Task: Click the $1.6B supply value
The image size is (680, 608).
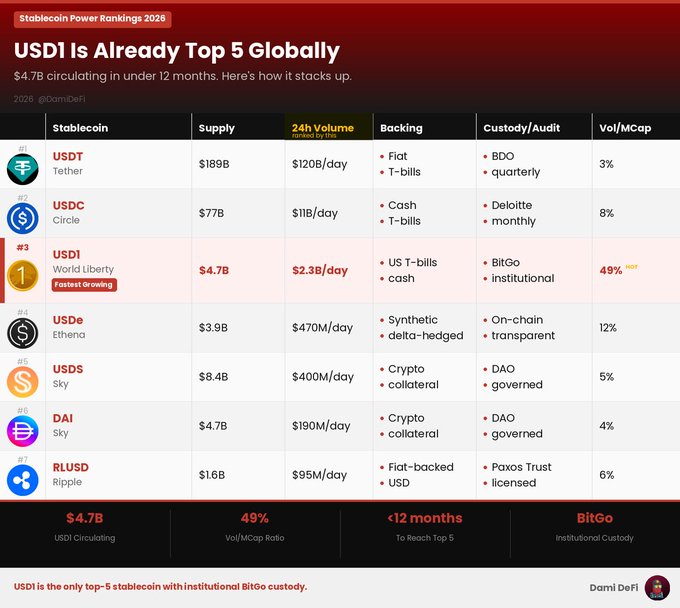Action: click(212, 475)
